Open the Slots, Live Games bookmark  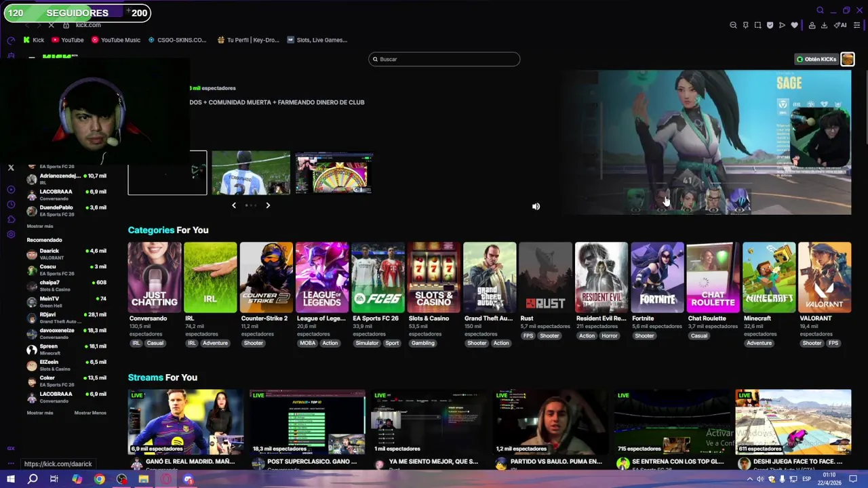point(317,40)
